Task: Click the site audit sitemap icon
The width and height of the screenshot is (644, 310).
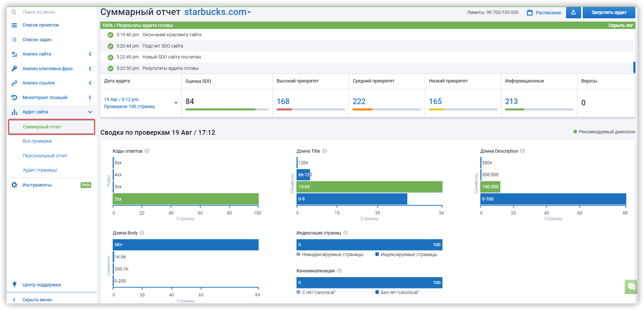Action: [14, 112]
